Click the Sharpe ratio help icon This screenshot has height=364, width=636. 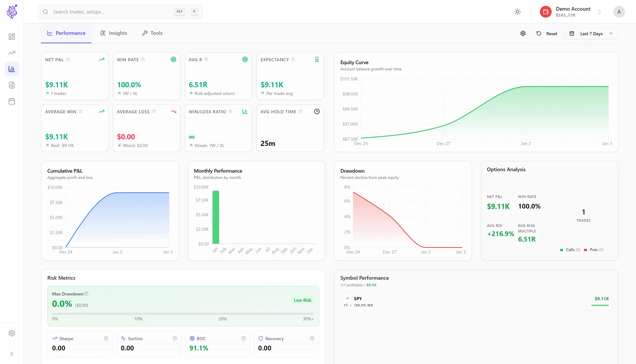(106, 339)
